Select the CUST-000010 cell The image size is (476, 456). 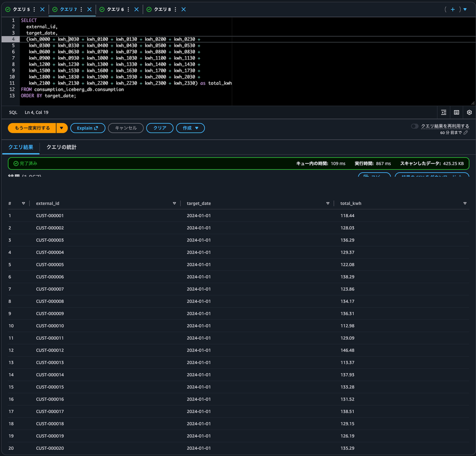pos(50,326)
